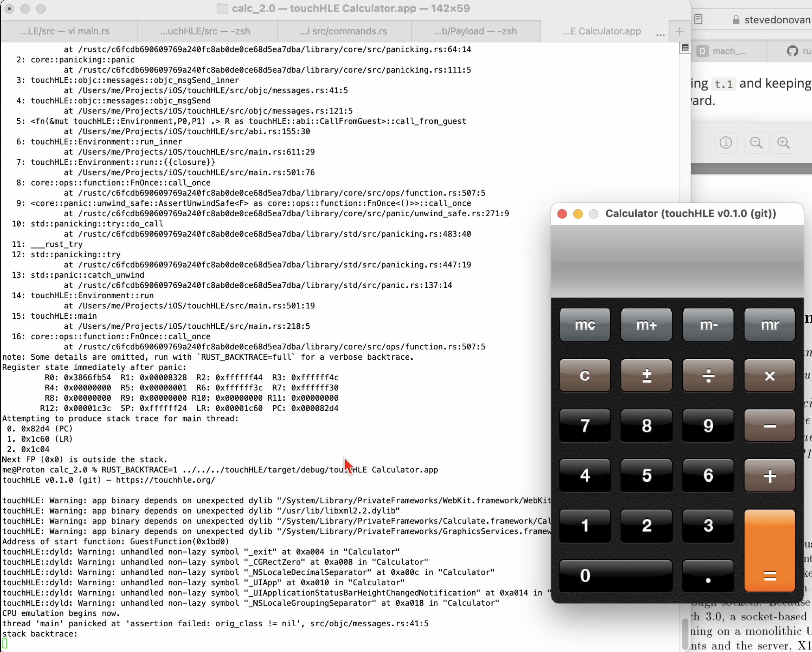
Task: Open the Safari reader view icon
Action: coord(698,19)
